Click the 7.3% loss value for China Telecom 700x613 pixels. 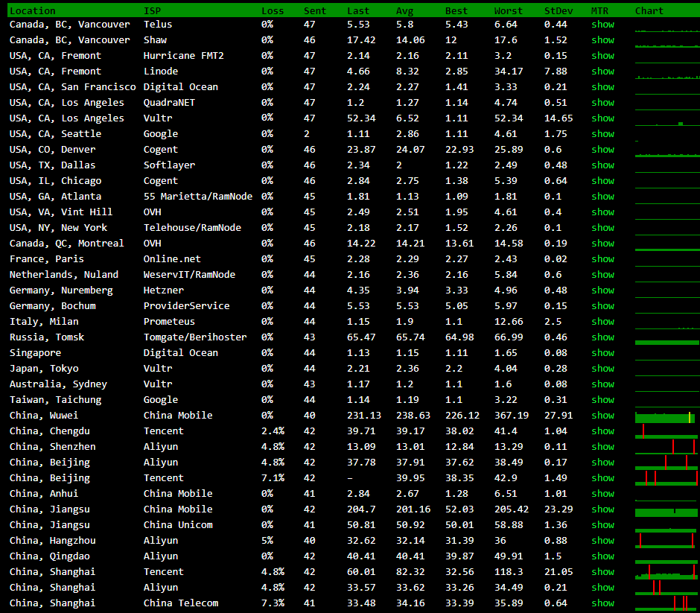coord(273,603)
